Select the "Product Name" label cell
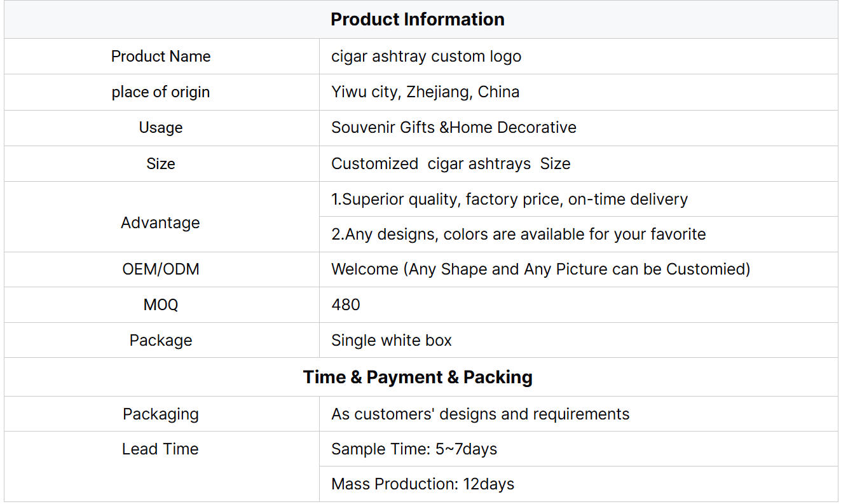This screenshot has height=504, width=841. (x=161, y=57)
